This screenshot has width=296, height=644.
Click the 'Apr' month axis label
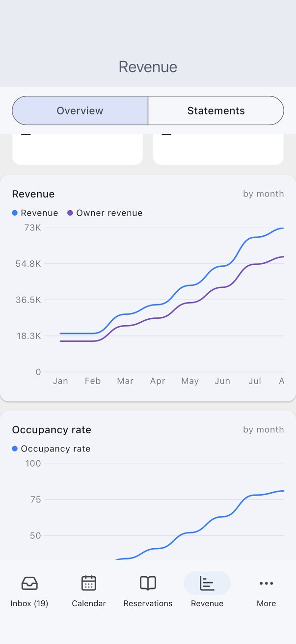158,381
